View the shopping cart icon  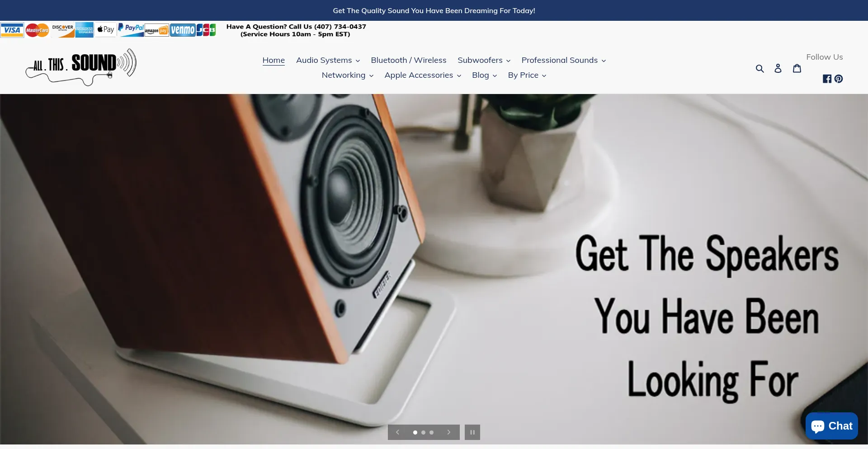point(797,68)
